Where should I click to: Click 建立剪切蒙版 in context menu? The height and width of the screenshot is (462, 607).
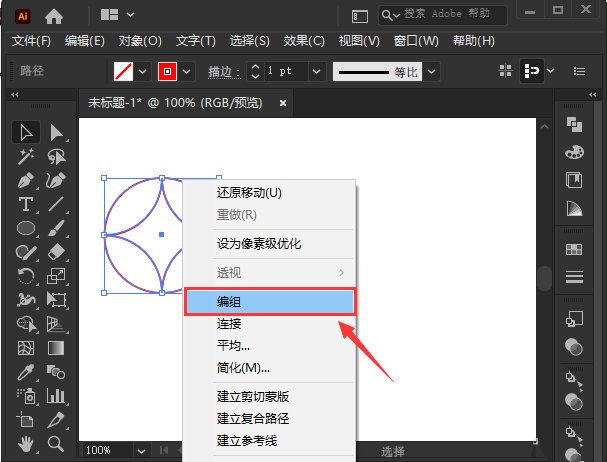253,396
